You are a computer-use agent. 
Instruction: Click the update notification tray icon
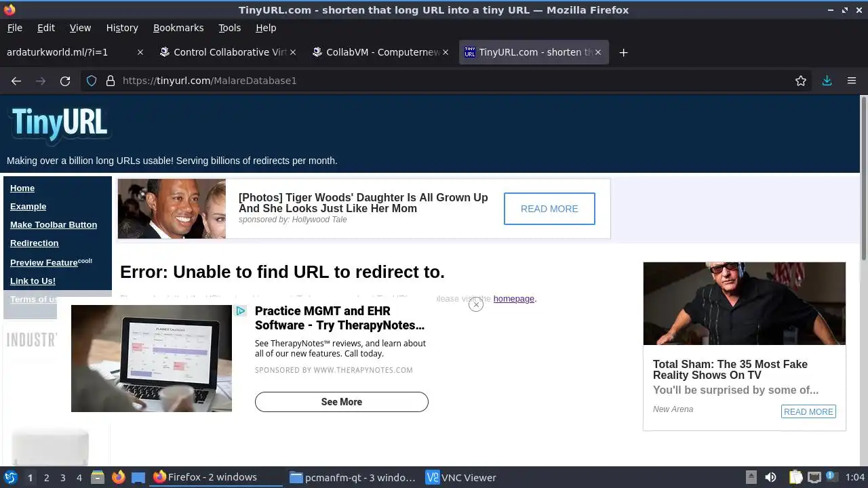pos(831,476)
